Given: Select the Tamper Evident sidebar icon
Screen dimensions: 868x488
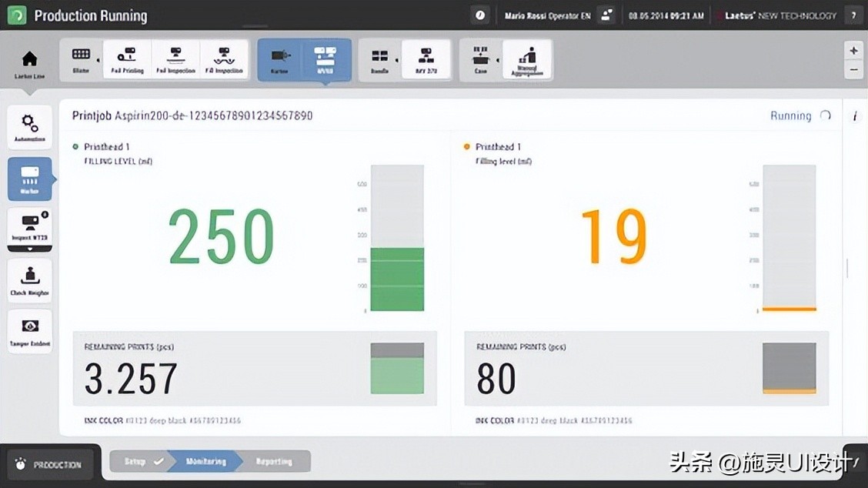Looking at the screenshot, I should (x=30, y=329).
